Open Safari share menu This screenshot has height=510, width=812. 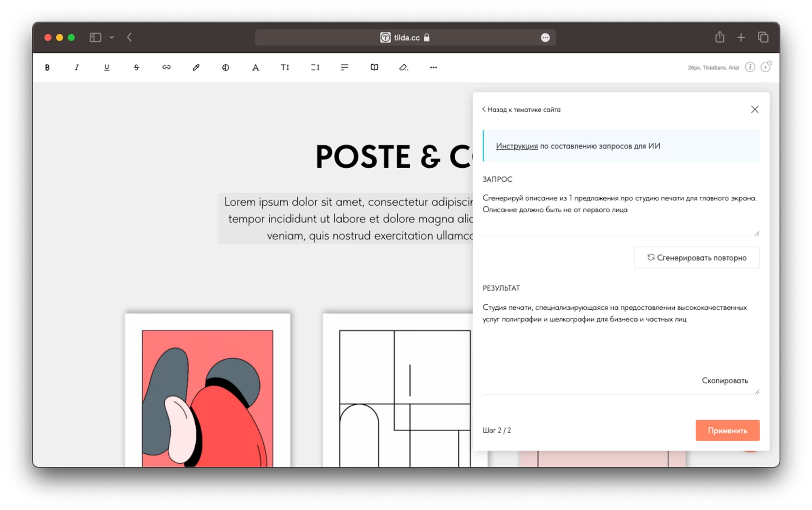pos(720,37)
